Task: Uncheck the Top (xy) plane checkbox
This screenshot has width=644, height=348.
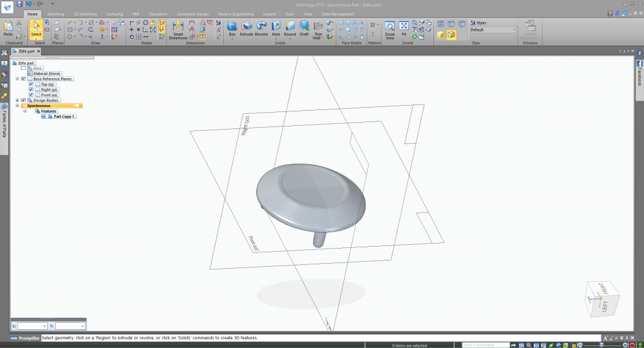Action: coord(31,84)
